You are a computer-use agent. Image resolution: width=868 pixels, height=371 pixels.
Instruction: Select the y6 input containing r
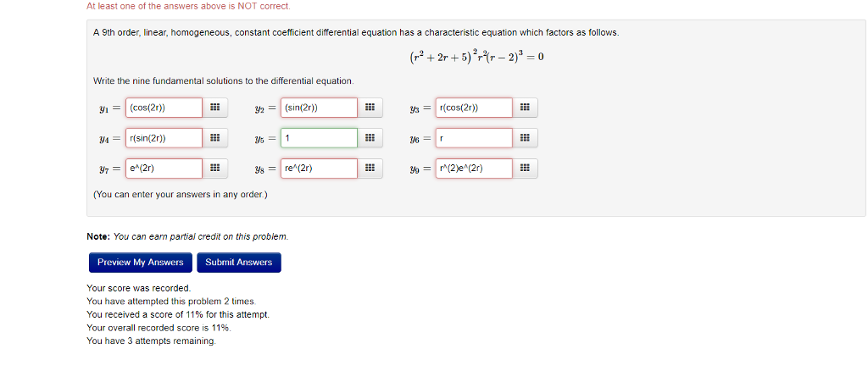click(474, 138)
